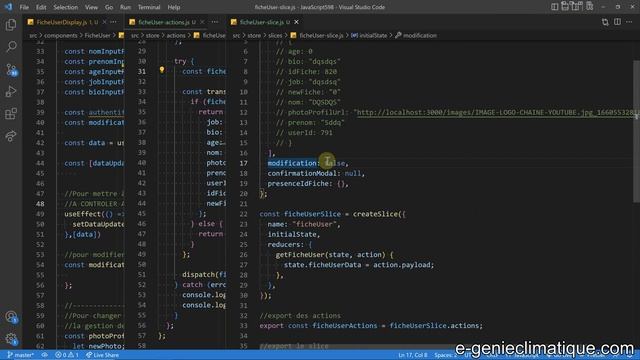
Task: Open the Accounts menu icon
Action: pyautogui.click(x=11, y=317)
